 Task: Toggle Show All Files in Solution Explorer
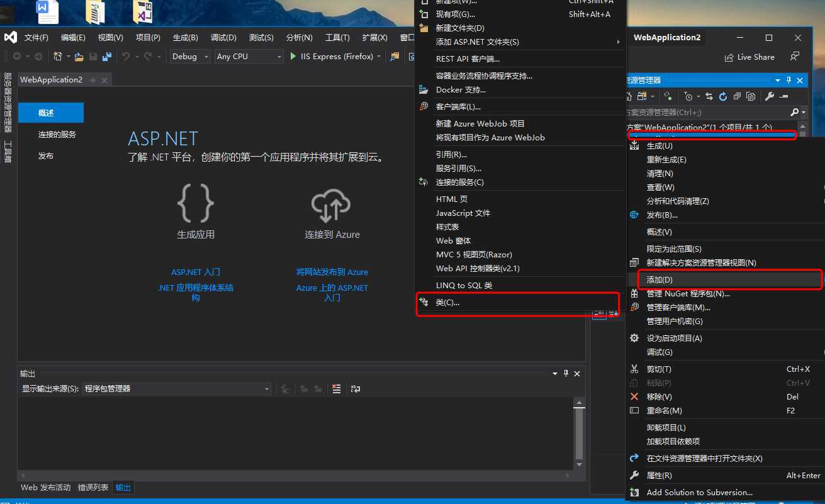coord(751,96)
